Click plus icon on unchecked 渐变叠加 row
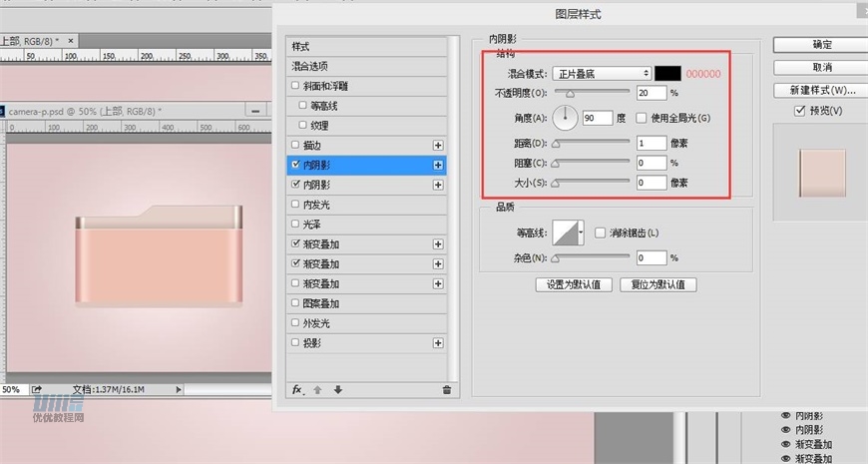 pyautogui.click(x=438, y=283)
